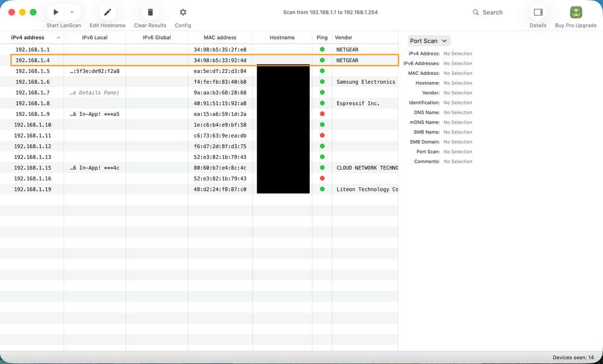Click the MAC address column header
Screen dimensions: 603x364
click(x=220, y=37)
